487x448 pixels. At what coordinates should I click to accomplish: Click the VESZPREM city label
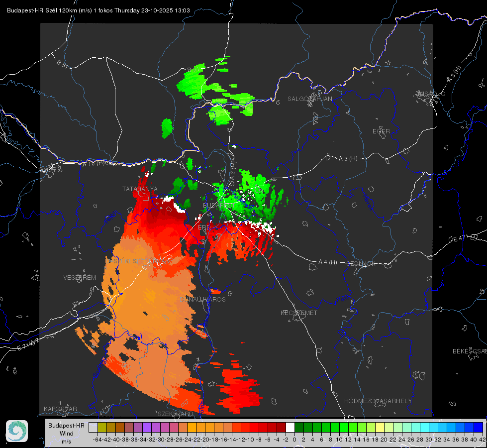80,278
